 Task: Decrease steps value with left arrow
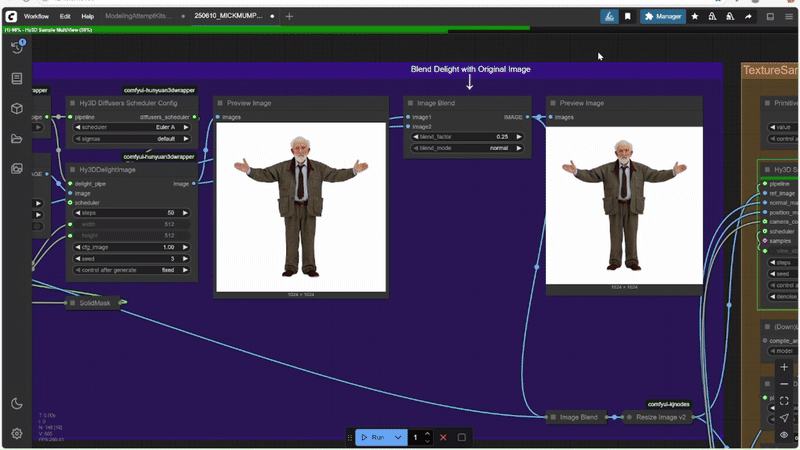[78, 213]
